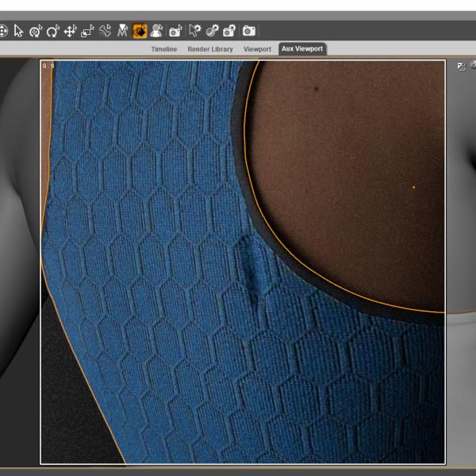Open Render Settings camera-gear icon
476x476 pixels.
229,31
